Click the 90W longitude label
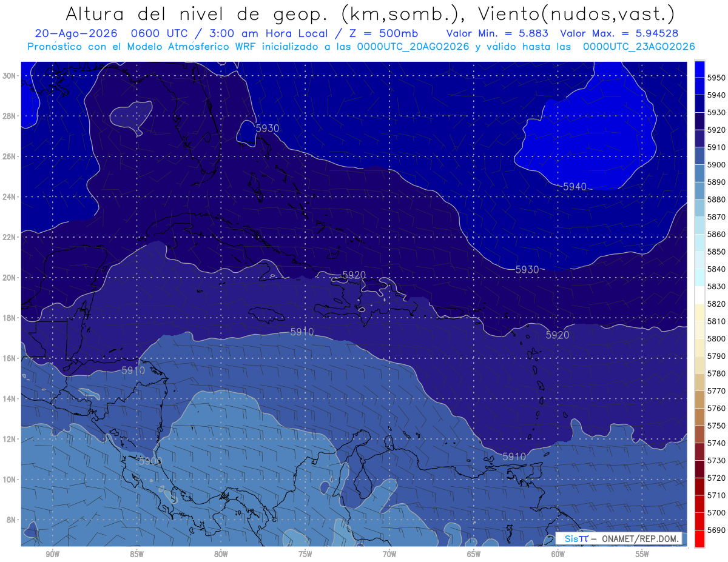 [x=52, y=554]
